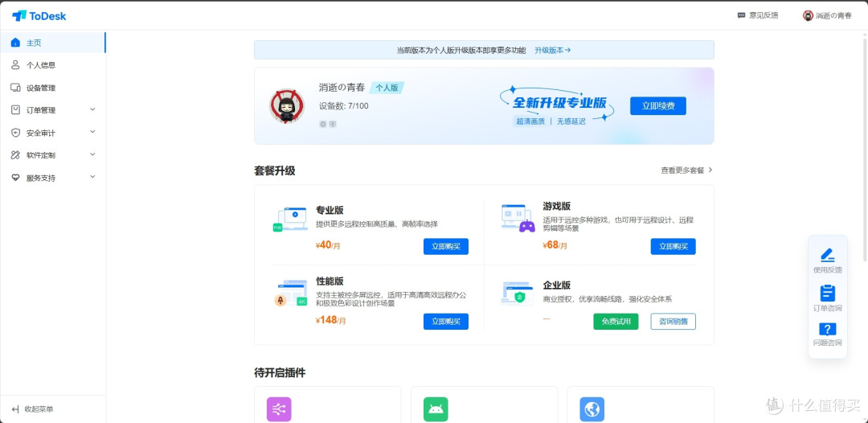Click the 使用反馈 pencil icon
The width and height of the screenshot is (868, 423).
828,255
